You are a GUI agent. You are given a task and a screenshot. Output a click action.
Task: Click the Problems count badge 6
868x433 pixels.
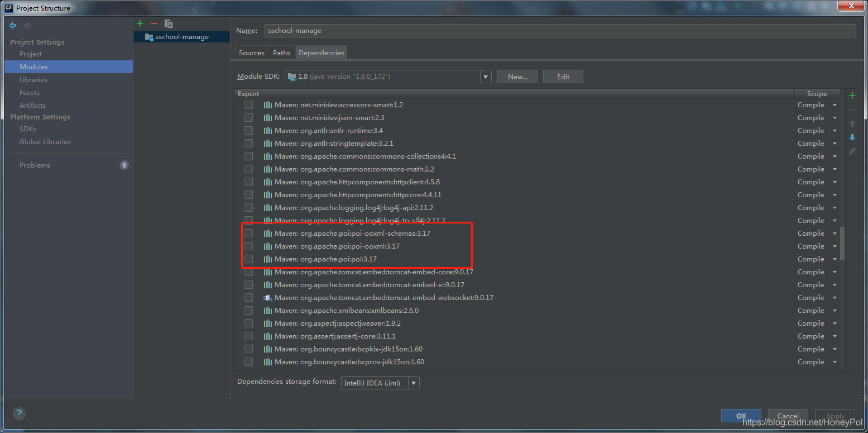pos(124,165)
